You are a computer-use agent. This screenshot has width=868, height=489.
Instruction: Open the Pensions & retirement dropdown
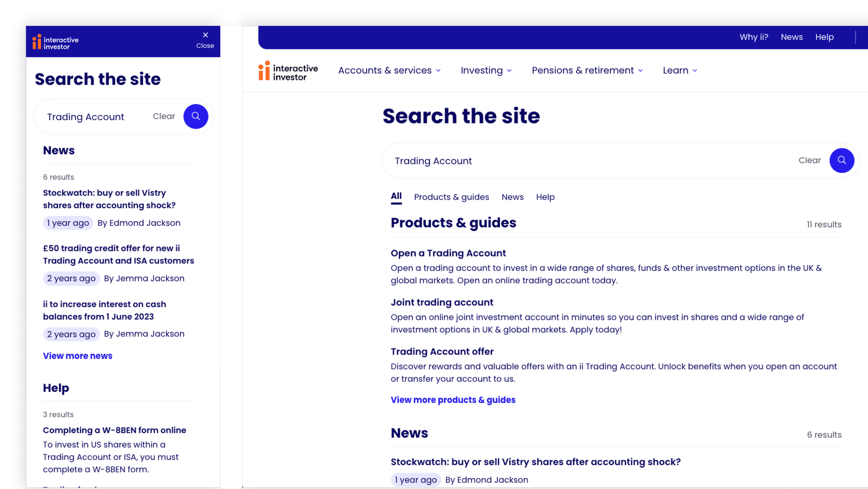(x=587, y=70)
